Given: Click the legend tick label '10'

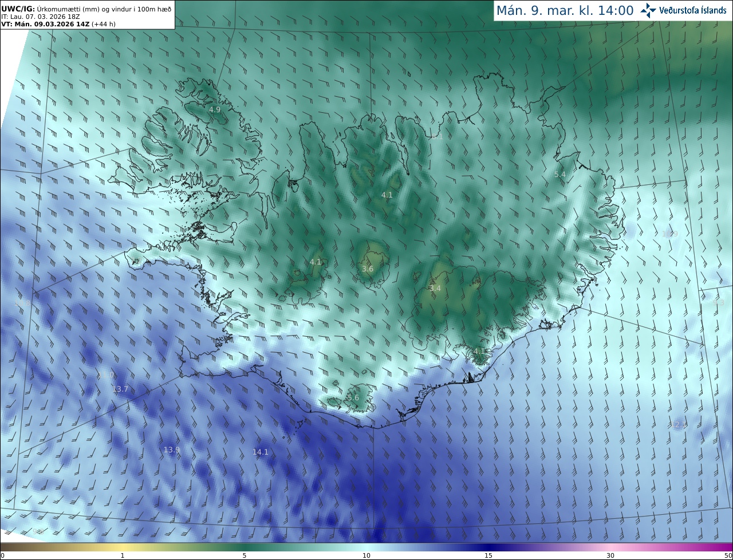Looking at the screenshot, I should click(366, 555).
